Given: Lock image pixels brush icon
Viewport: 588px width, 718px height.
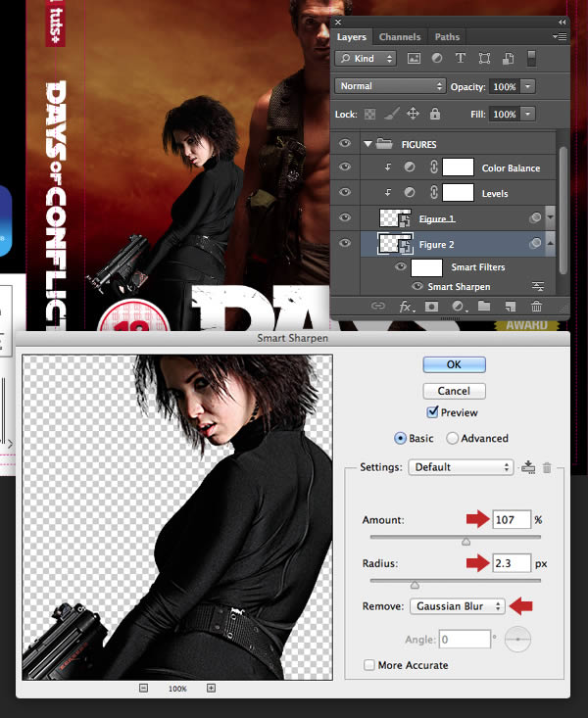Looking at the screenshot, I should tap(391, 114).
